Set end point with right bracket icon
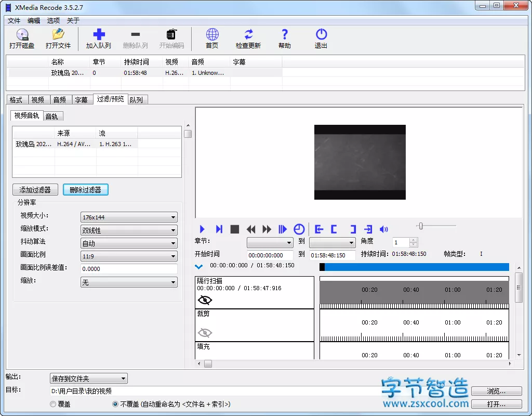The image size is (532, 416). pos(353,229)
